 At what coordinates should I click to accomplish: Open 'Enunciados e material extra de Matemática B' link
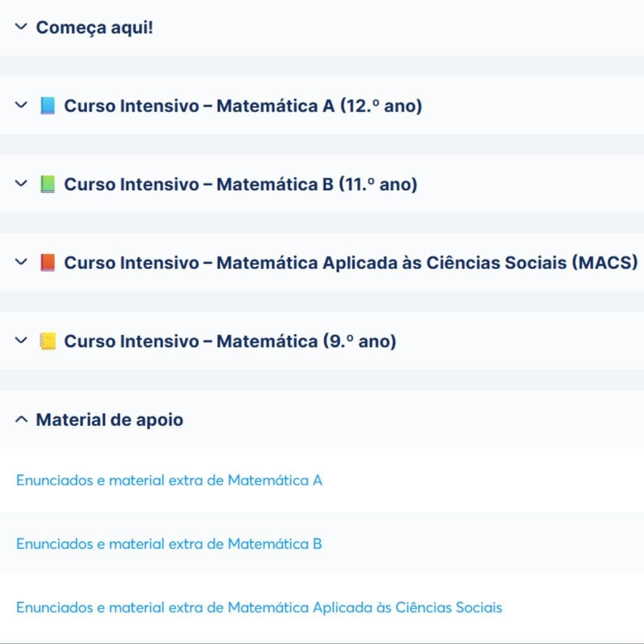169,544
